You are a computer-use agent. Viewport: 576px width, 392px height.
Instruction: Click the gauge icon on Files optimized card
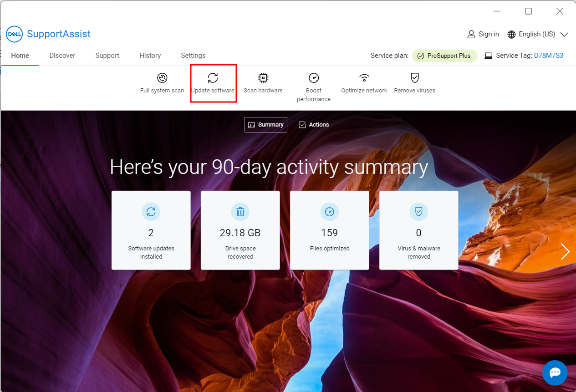[x=330, y=212]
